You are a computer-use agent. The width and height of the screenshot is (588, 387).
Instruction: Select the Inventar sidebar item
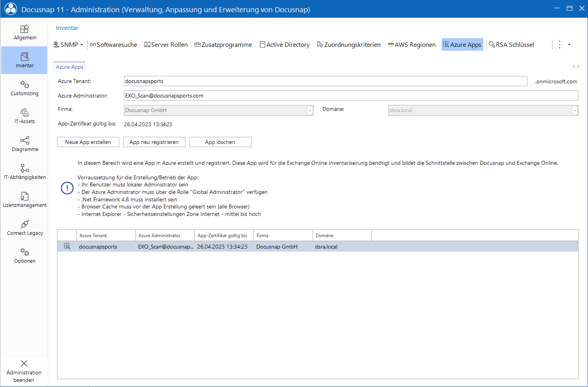(24, 60)
